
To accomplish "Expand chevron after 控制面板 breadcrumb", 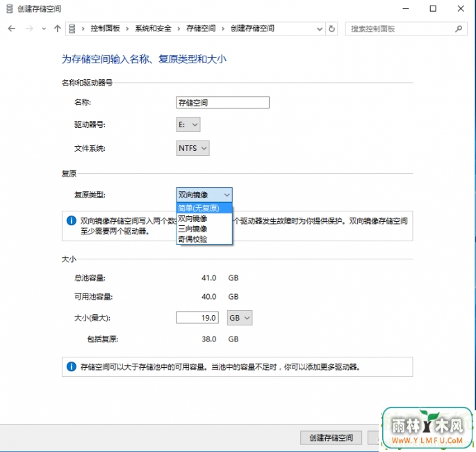I will click(127, 29).
